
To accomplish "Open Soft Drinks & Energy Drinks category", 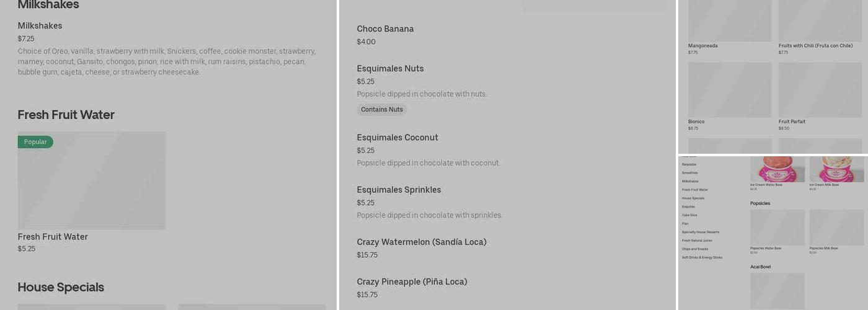I will click(702, 257).
